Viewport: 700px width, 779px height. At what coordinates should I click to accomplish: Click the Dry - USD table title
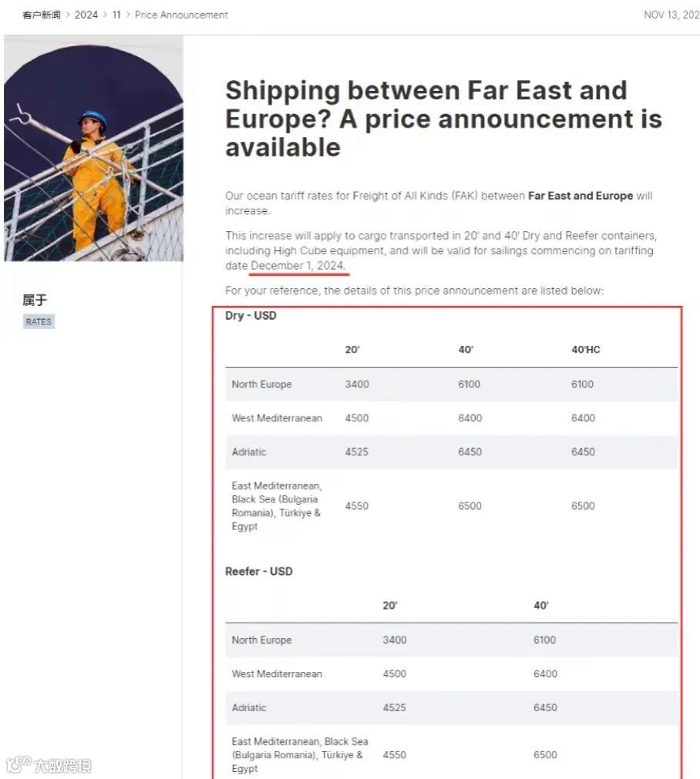[x=251, y=316]
